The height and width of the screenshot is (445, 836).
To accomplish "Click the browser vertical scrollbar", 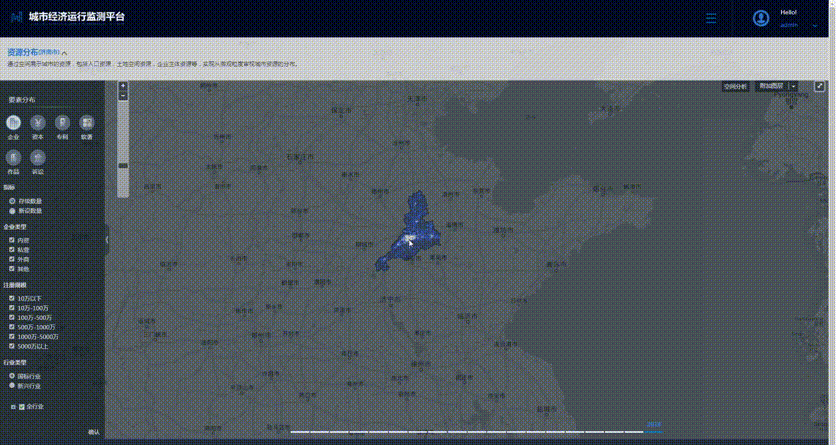I will pyautogui.click(x=833, y=222).
